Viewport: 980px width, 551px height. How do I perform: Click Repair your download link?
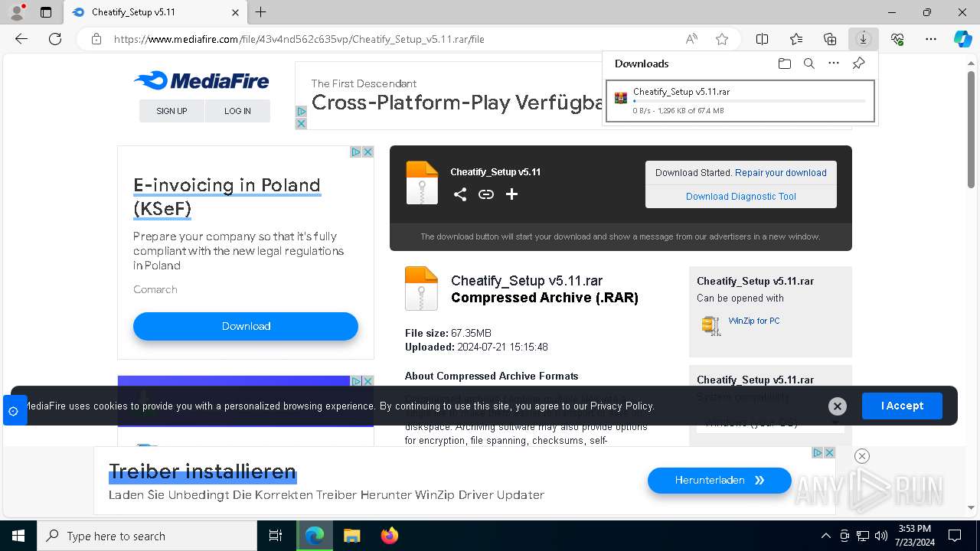click(x=781, y=173)
